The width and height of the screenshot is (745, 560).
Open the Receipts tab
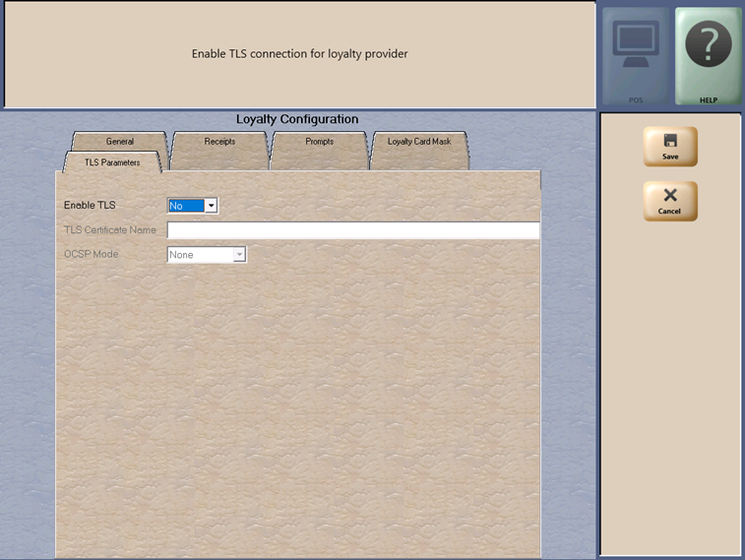pyautogui.click(x=219, y=142)
